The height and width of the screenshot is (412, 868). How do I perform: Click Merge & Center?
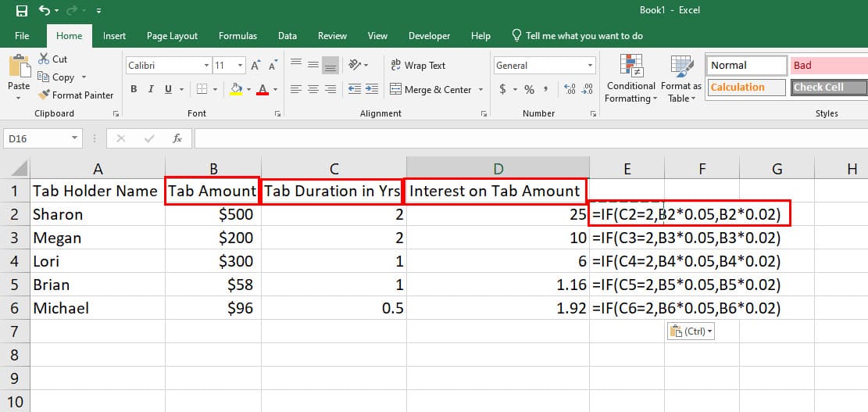[x=430, y=89]
